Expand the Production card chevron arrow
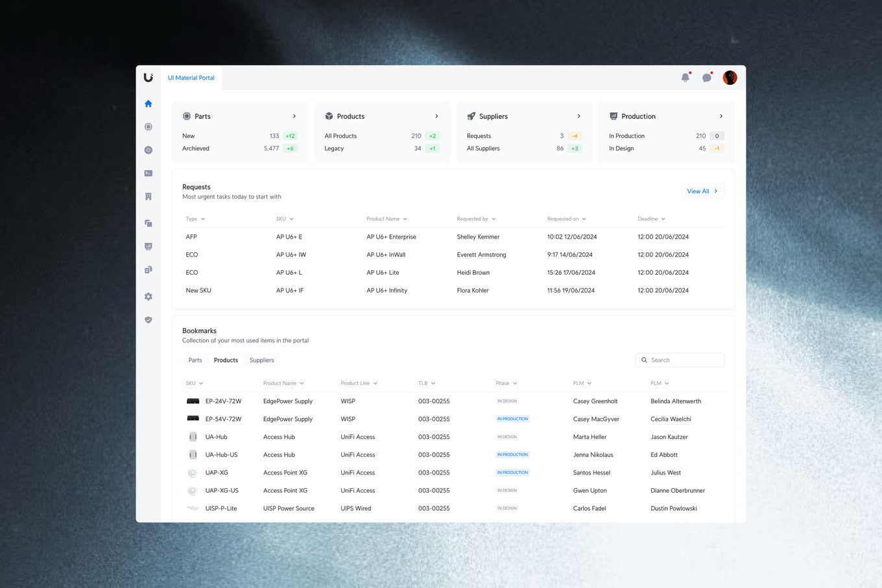The image size is (882, 588). point(721,116)
